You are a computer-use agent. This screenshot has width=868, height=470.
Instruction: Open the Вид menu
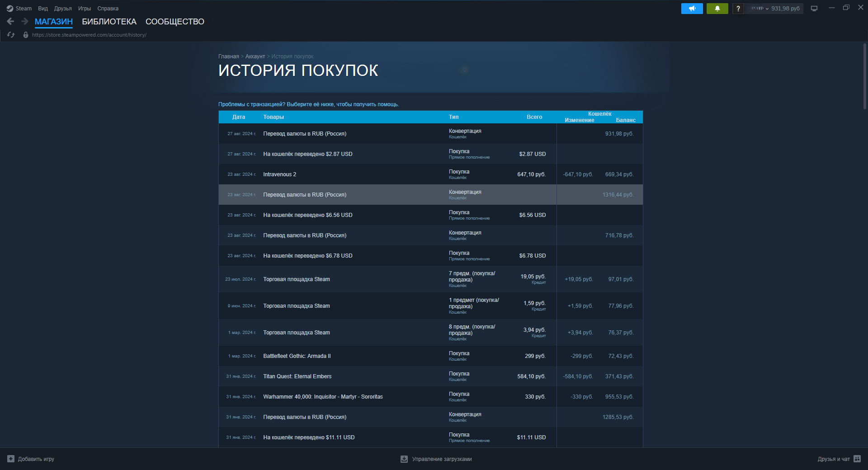coord(43,9)
